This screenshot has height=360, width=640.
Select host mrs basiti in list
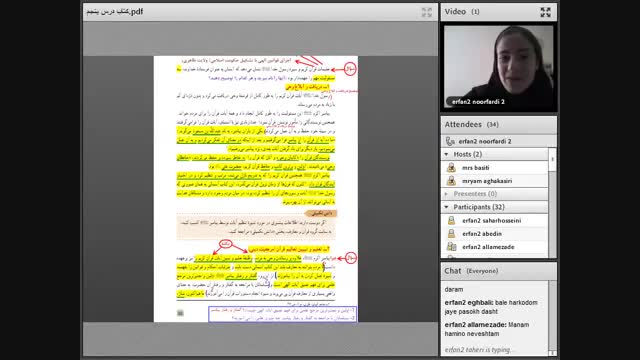point(494,167)
